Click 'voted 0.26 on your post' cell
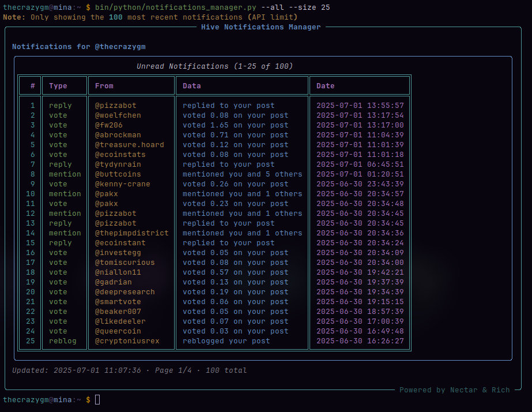 pos(236,184)
